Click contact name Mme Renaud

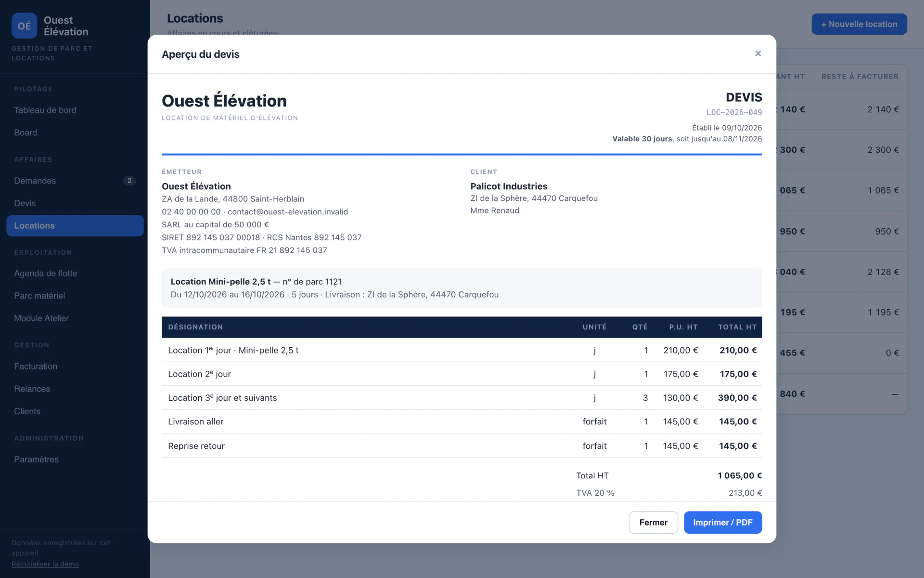coord(495,210)
